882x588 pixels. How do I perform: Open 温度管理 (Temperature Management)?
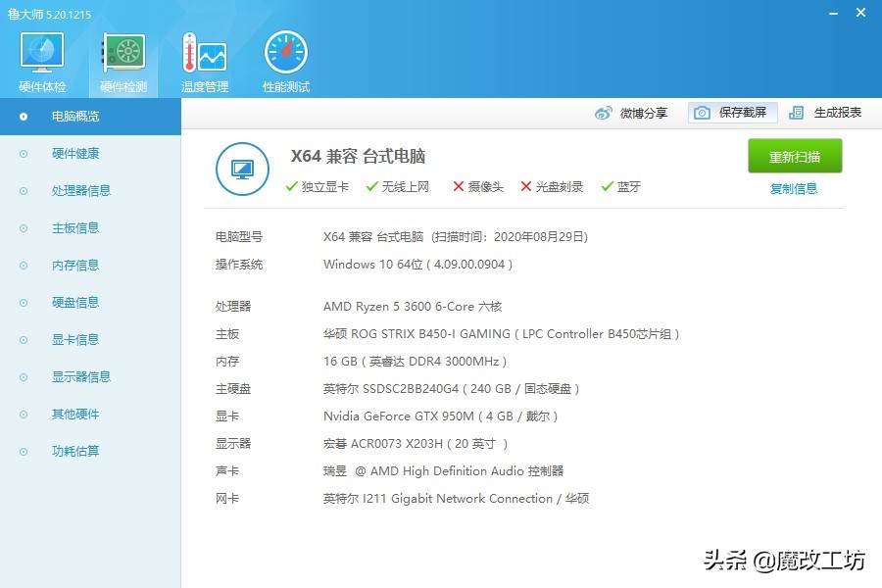203,54
